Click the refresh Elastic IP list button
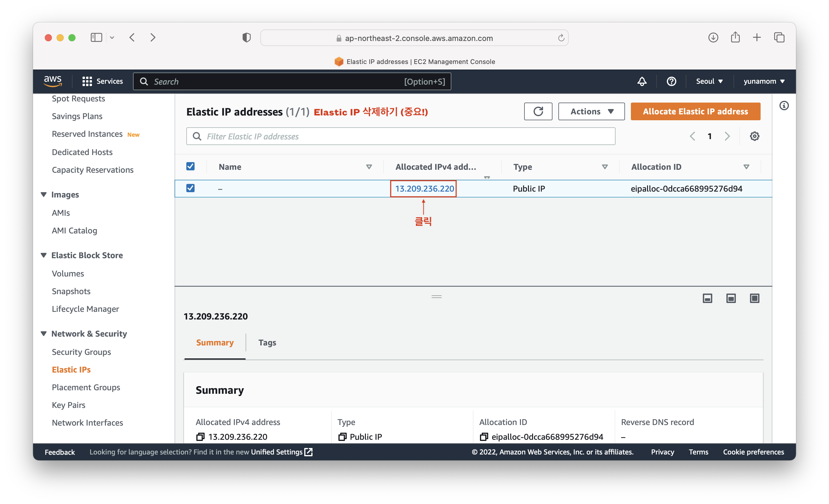 (x=538, y=111)
